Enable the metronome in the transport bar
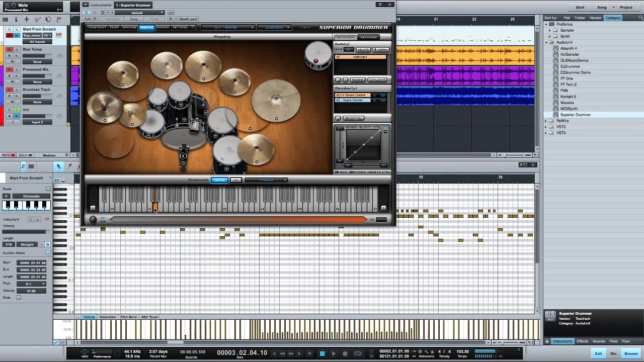 (432, 351)
